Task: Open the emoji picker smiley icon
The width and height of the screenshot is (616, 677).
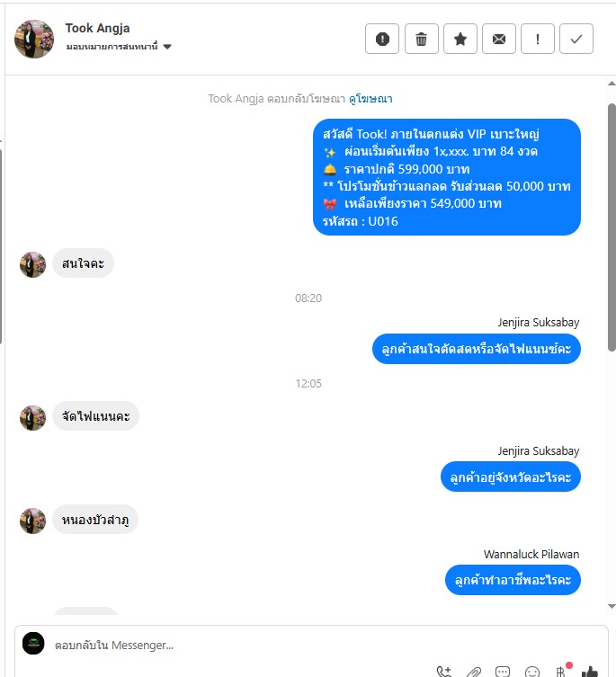Action: [x=531, y=672]
